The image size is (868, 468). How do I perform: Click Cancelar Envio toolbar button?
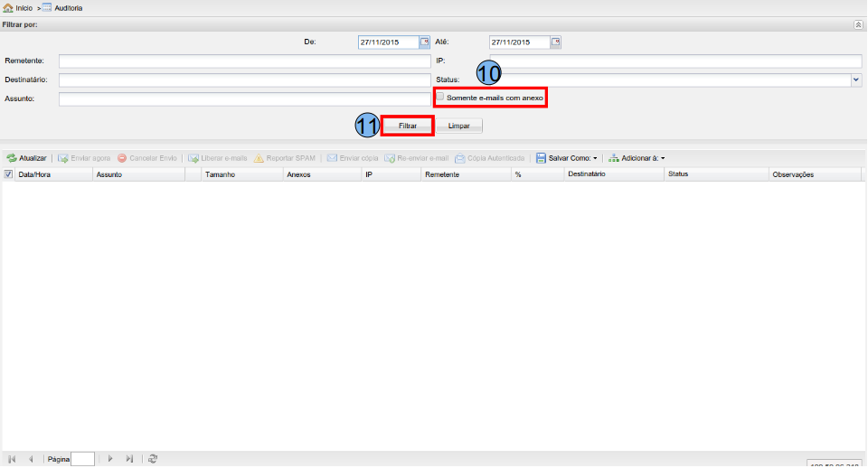coord(147,158)
